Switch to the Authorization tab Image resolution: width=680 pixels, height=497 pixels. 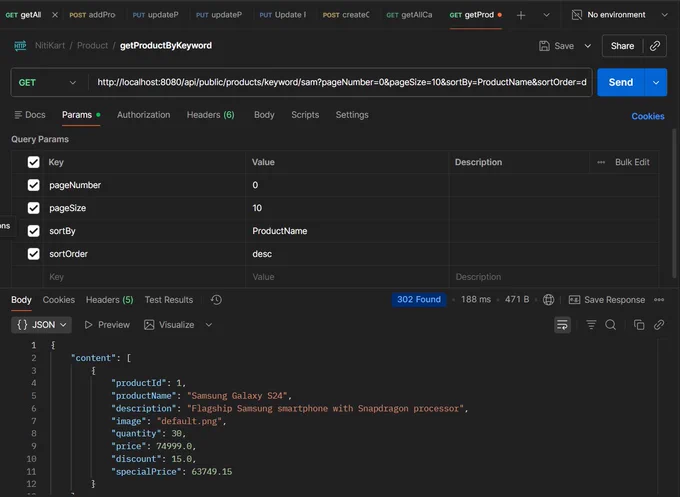coord(144,115)
